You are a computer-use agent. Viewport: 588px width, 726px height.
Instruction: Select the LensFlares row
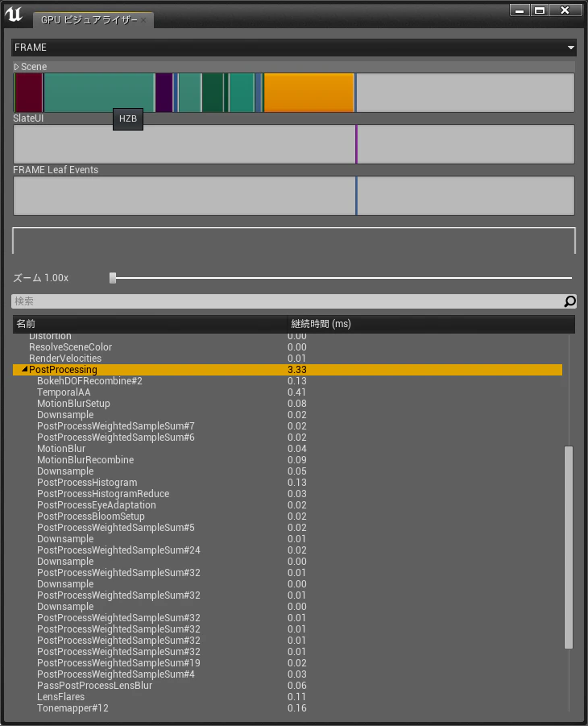tap(287, 696)
